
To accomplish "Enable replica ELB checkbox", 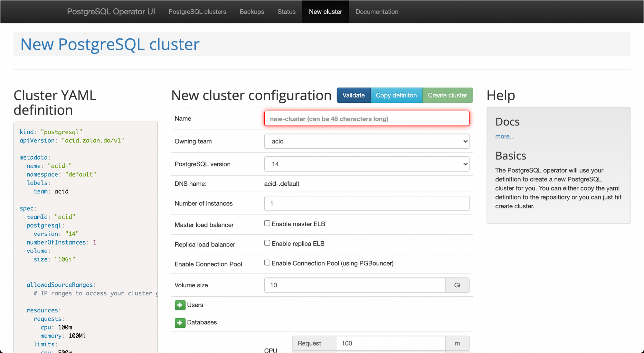I will coord(267,243).
